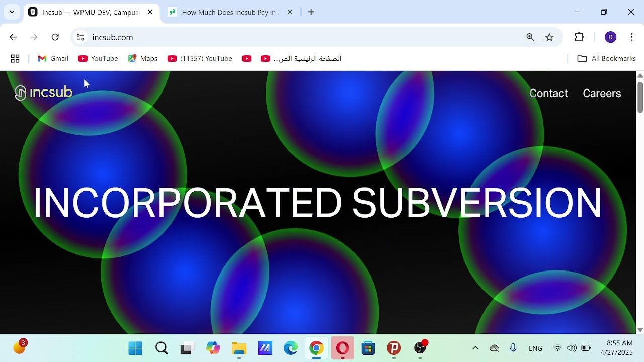Launch Copilot from the taskbar
Viewport: 644px width, 362px height.
pyautogui.click(x=213, y=348)
